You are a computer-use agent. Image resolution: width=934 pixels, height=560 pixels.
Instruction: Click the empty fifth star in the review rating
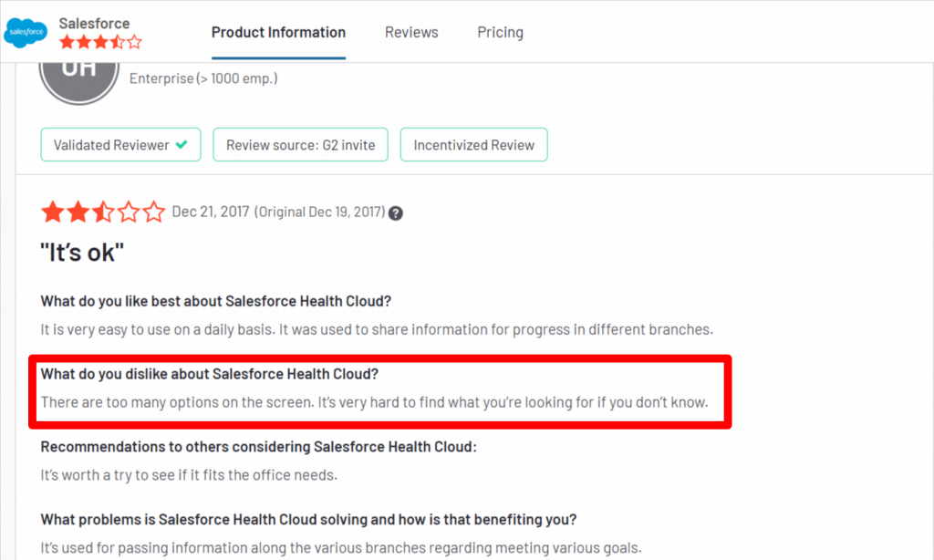[x=152, y=212]
